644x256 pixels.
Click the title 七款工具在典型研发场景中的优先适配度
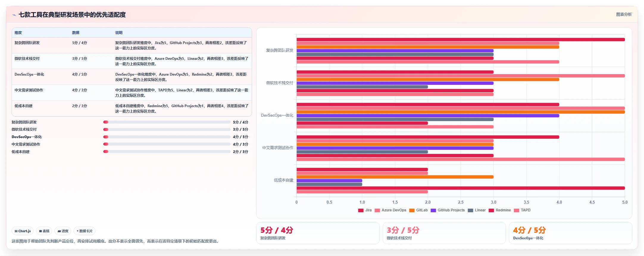coord(72,15)
